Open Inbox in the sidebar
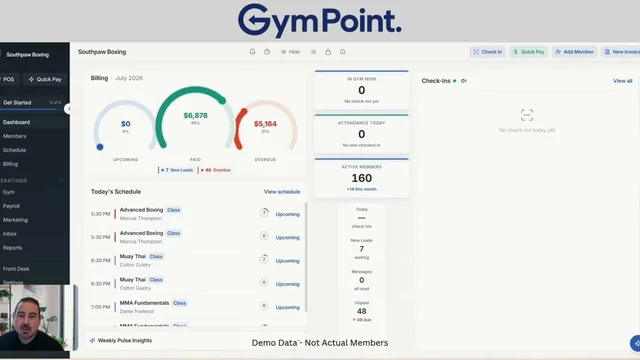 tap(10, 233)
